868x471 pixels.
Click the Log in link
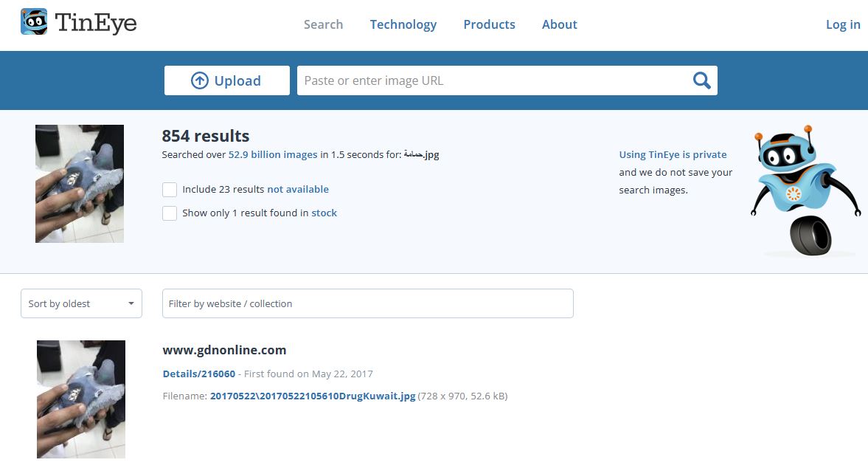pyautogui.click(x=842, y=24)
